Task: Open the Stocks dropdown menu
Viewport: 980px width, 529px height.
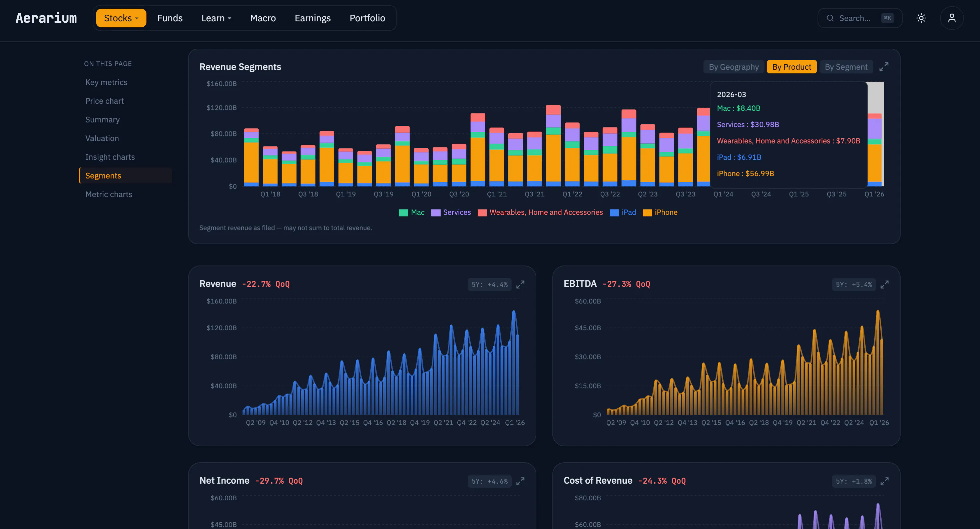Action: 121,18
